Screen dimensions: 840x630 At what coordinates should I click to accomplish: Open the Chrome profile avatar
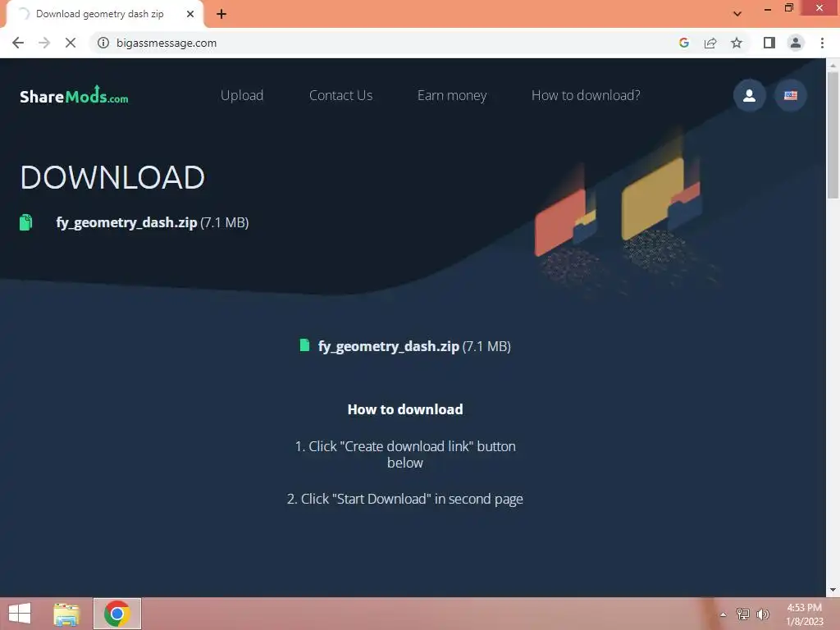point(796,43)
